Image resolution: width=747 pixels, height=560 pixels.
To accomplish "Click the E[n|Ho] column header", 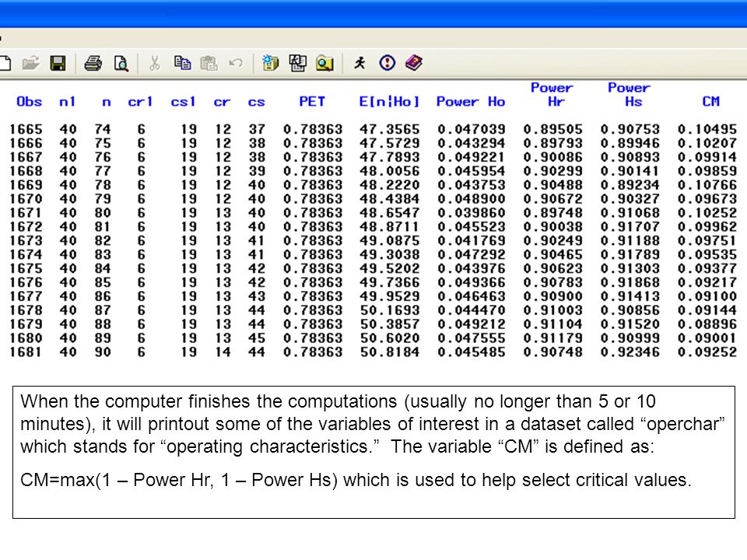I will (x=389, y=101).
